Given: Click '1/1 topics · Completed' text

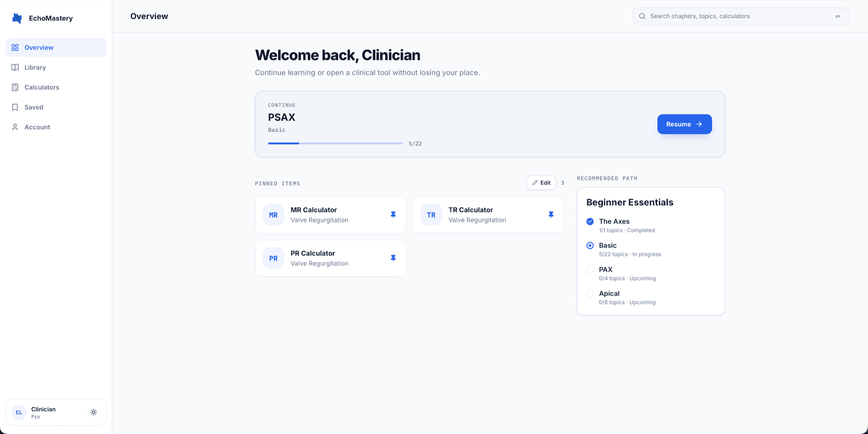Looking at the screenshot, I should tap(627, 230).
